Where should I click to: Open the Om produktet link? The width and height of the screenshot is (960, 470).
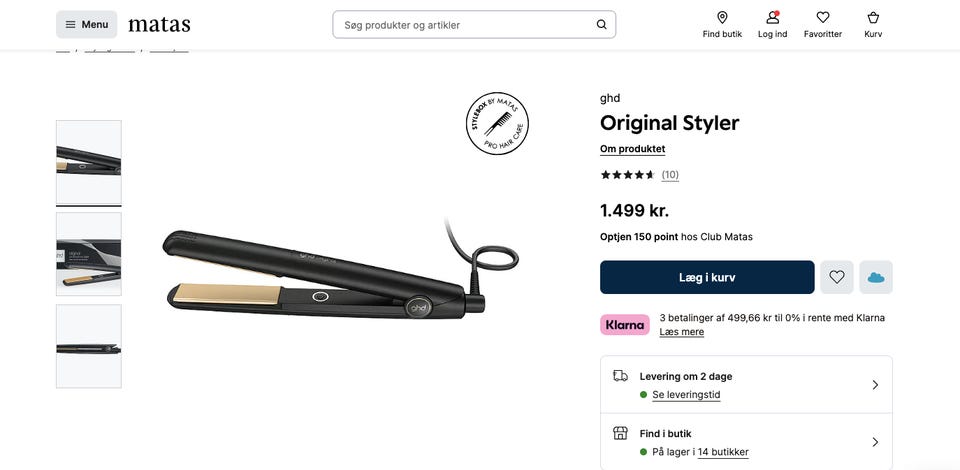click(x=632, y=149)
